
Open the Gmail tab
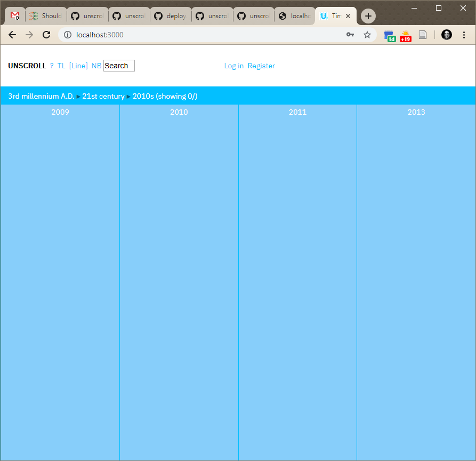click(15, 16)
